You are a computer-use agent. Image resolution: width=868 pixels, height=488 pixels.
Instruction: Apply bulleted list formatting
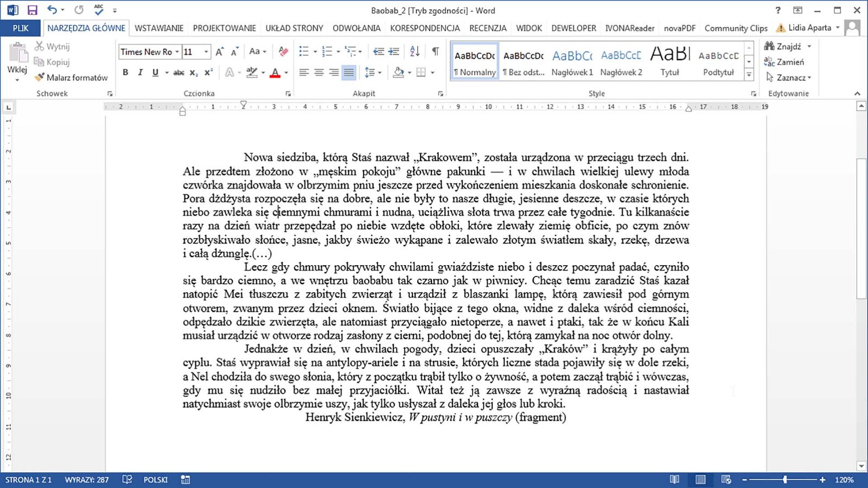tap(304, 52)
